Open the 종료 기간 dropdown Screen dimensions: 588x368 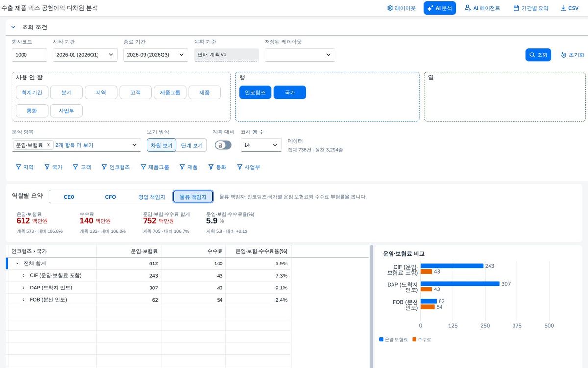click(x=156, y=55)
